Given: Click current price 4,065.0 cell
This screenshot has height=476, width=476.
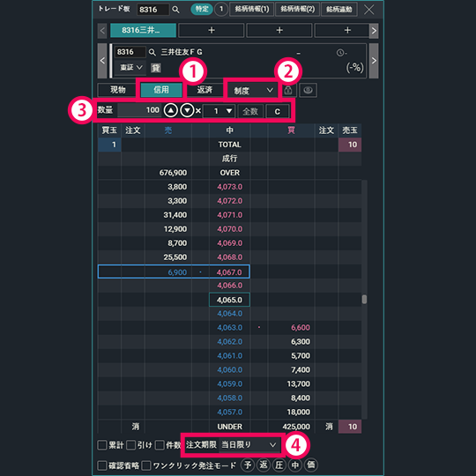Looking at the screenshot, I should coord(229,300).
